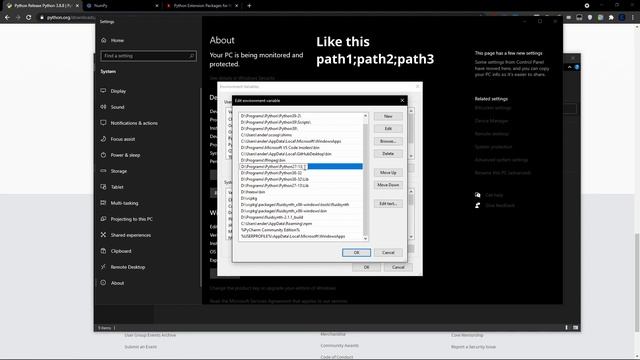Screen dimensions: 640x360
Task: Click the Home icon in Settings sidebar
Action: pos(103,40)
